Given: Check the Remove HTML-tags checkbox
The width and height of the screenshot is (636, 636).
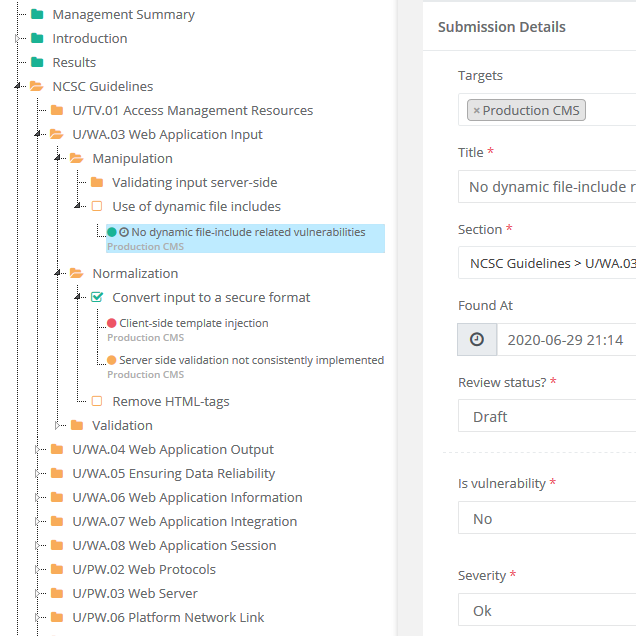Looking at the screenshot, I should (x=97, y=401).
